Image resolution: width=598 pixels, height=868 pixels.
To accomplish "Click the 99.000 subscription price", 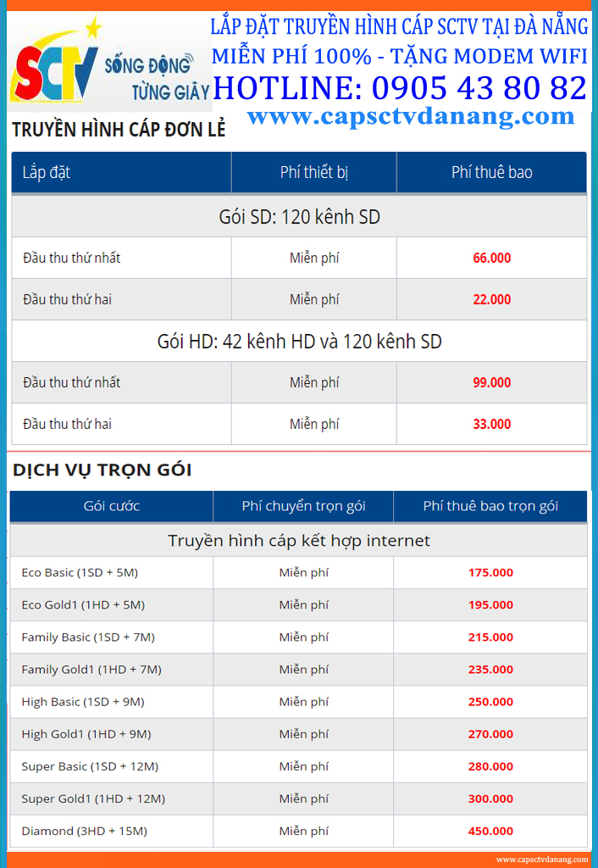I will (x=492, y=382).
